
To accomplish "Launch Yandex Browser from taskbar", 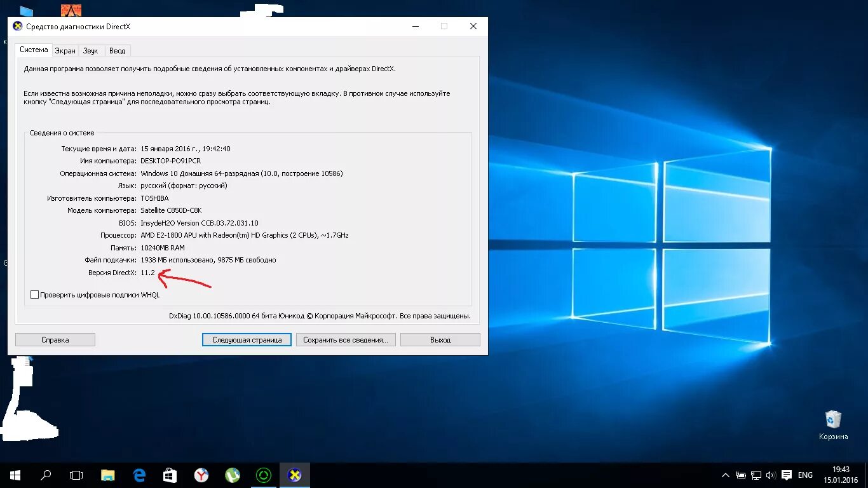I will pyautogui.click(x=201, y=475).
